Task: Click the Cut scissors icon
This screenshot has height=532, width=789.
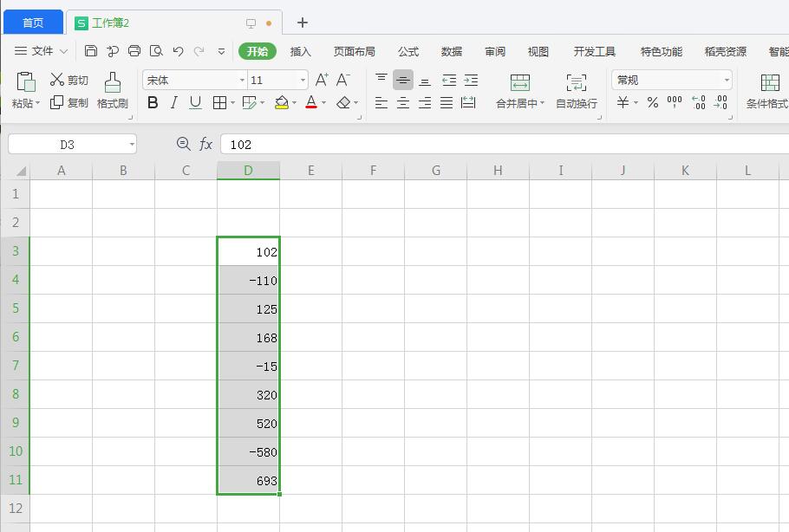Action: pyautogui.click(x=57, y=80)
